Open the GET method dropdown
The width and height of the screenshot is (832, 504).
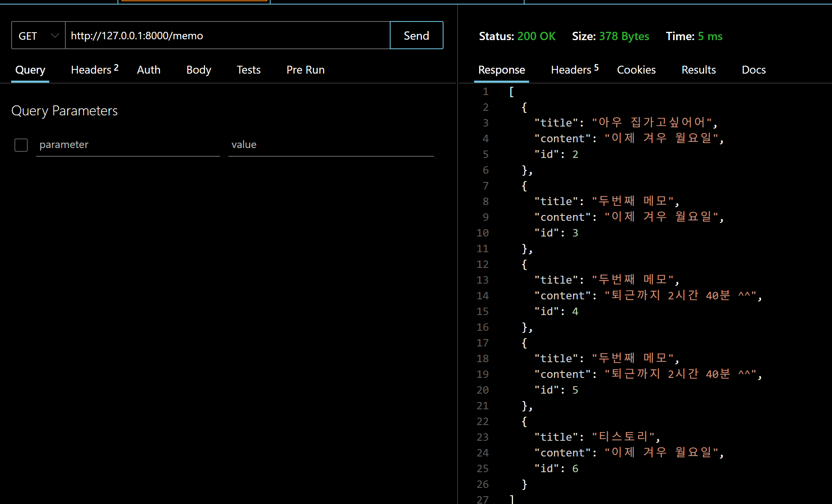38,36
